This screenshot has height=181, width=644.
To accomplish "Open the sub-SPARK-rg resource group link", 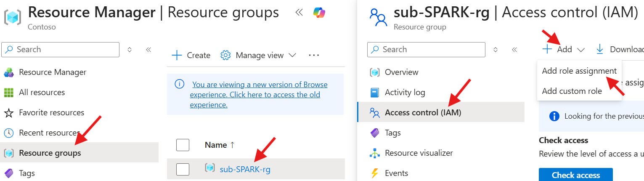I will pyautogui.click(x=245, y=169).
